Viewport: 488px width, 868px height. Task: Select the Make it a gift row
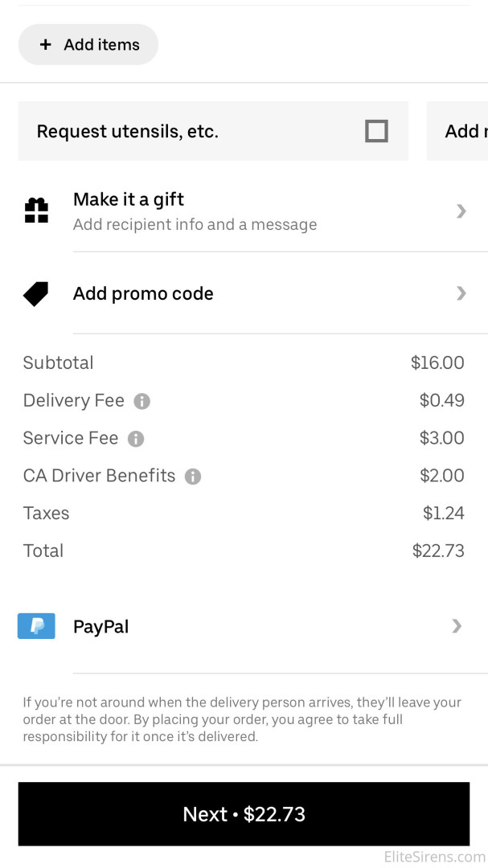pyautogui.click(x=241, y=211)
